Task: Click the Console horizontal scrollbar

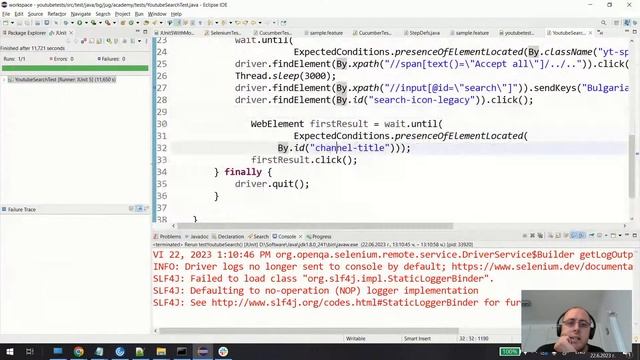Action: [309, 331]
